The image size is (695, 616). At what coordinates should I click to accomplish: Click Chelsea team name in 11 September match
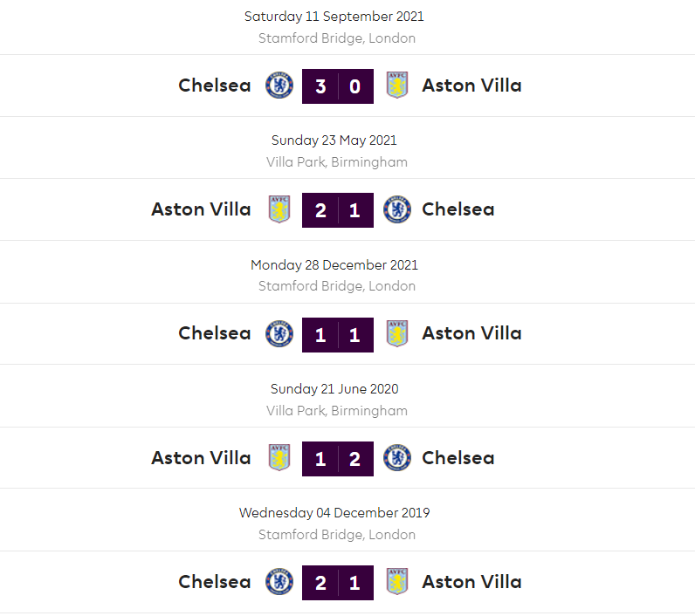click(215, 86)
